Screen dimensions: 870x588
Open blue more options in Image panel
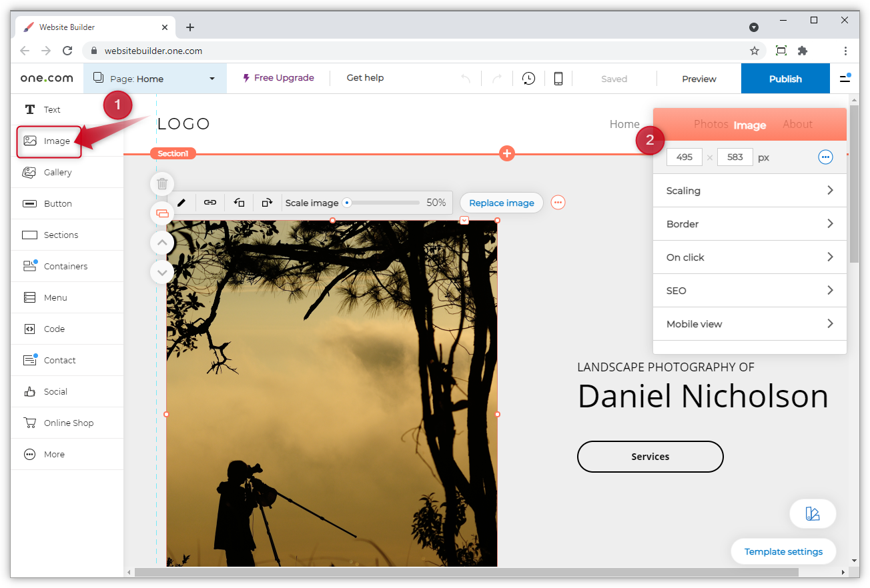tap(826, 157)
